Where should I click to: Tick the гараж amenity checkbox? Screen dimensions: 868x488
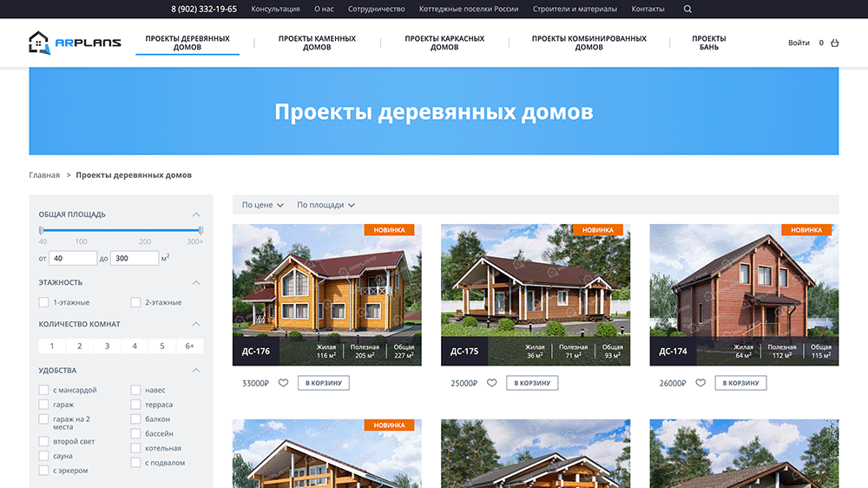tap(43, 405)
